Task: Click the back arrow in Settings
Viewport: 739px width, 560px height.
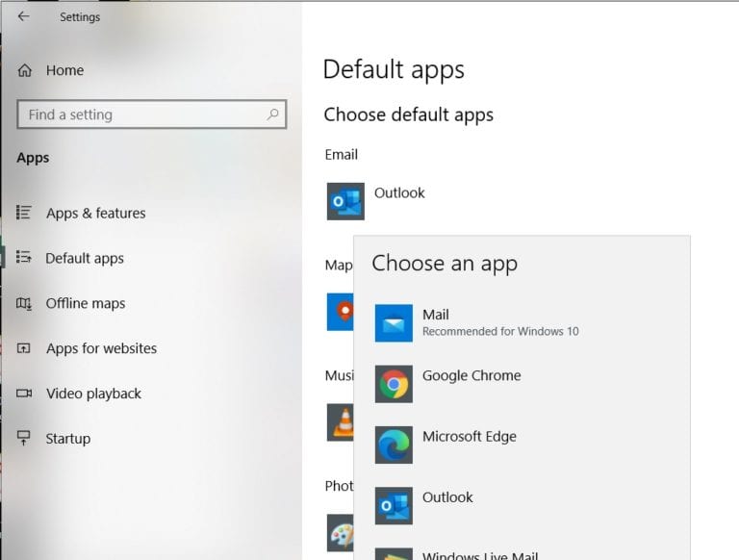Action: 23,16
